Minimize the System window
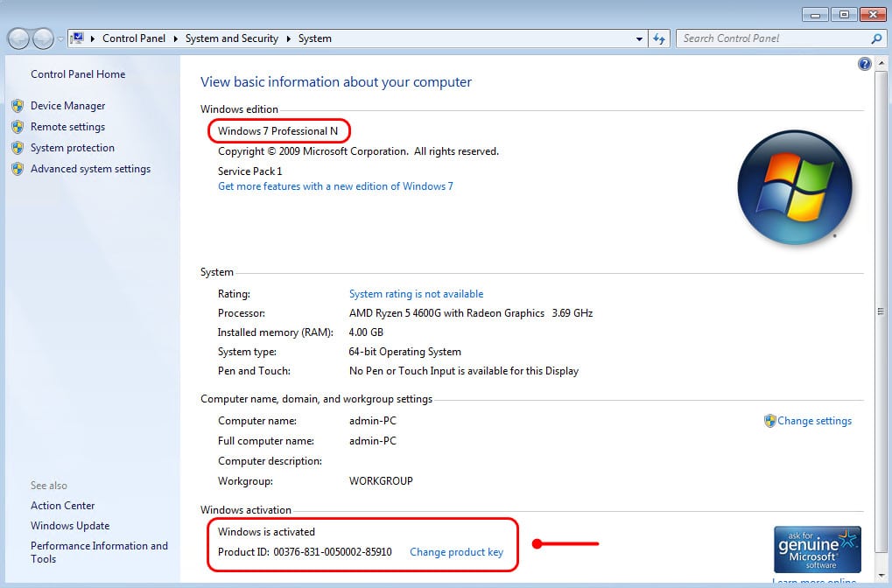 click(815, 14)
